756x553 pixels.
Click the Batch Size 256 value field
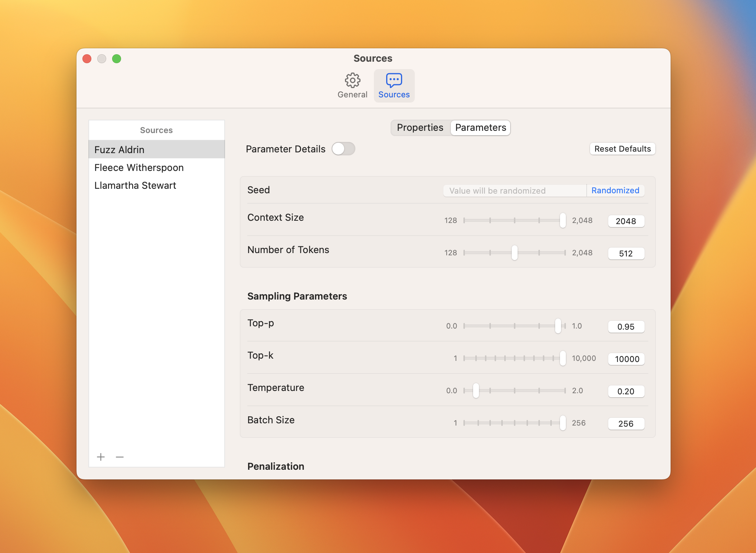pyautogui.click(x=626, y=423)
